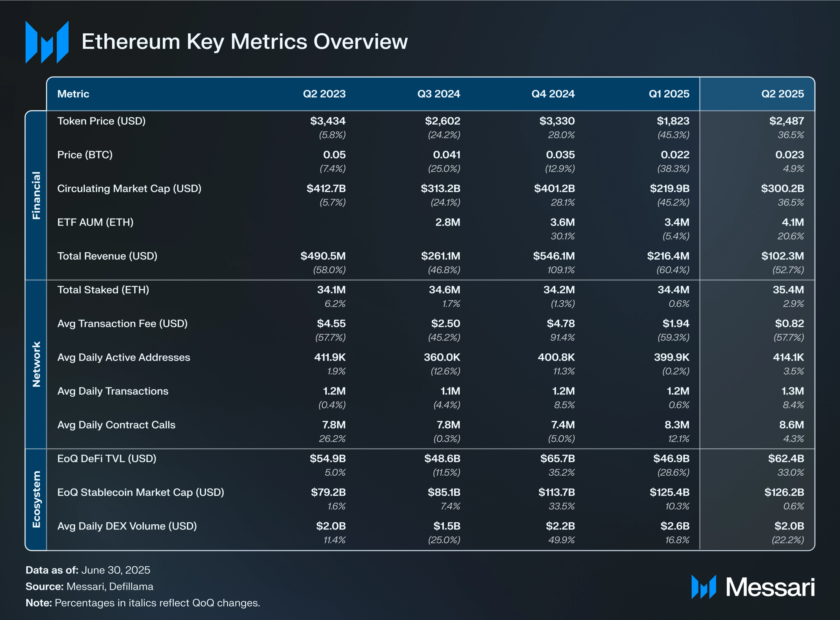Click the Q3 2024 column header

coord(438,94)
